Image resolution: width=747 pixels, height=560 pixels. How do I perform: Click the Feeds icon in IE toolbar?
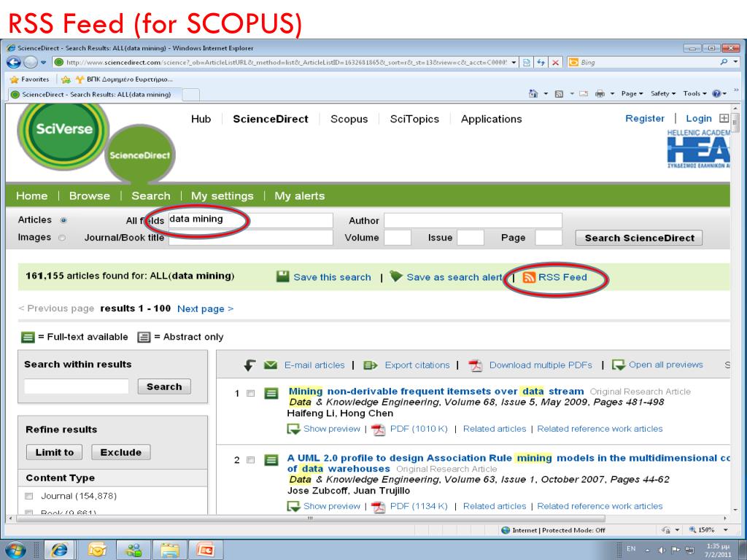560,94
